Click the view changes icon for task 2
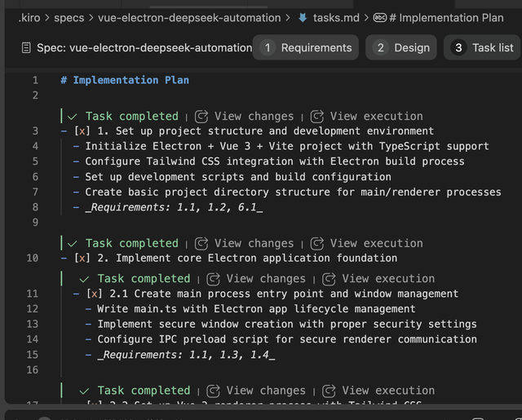 click(x=201, y=244)
